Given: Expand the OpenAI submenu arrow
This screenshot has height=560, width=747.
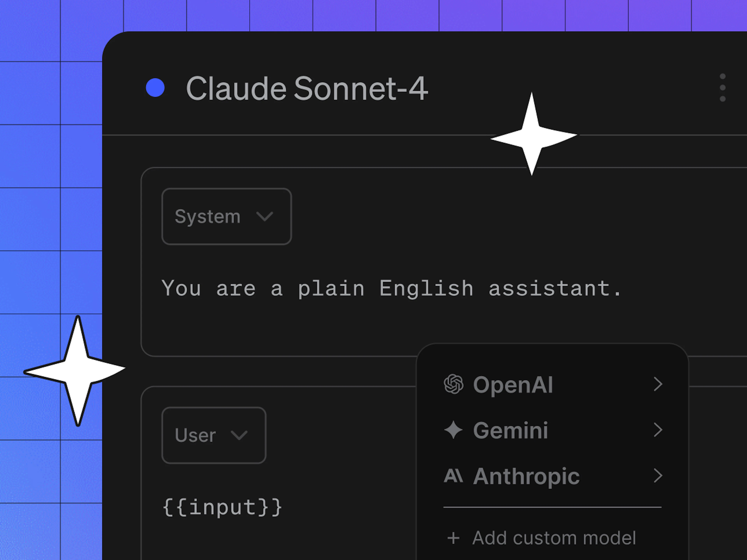Looking at the screenshot, I should point(658,384).
